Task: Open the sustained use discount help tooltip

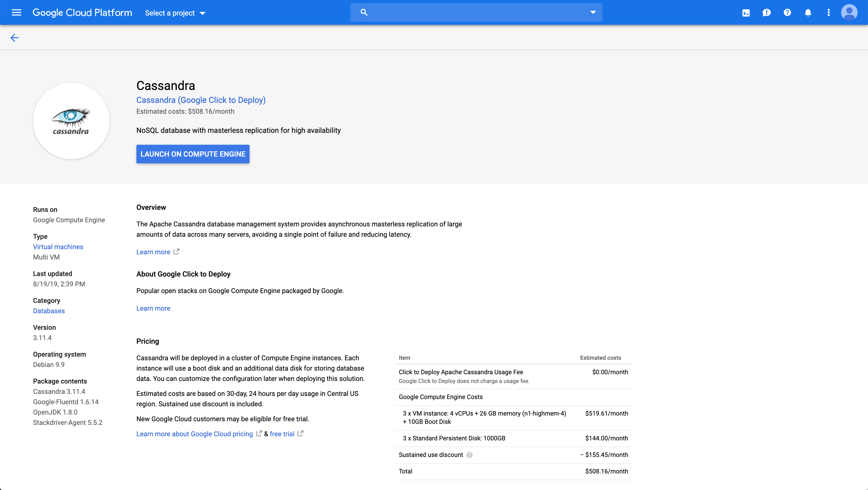Action: tap(469, 455)
